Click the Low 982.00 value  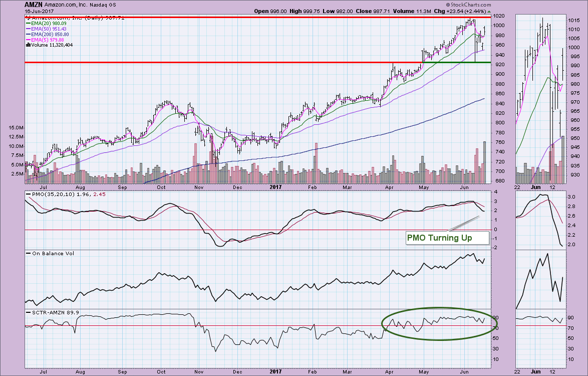pyautogui.click(x=338, y=11)
